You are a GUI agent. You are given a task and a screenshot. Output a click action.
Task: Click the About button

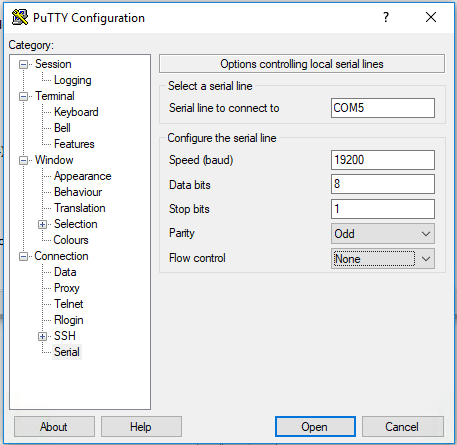point(54,426)
